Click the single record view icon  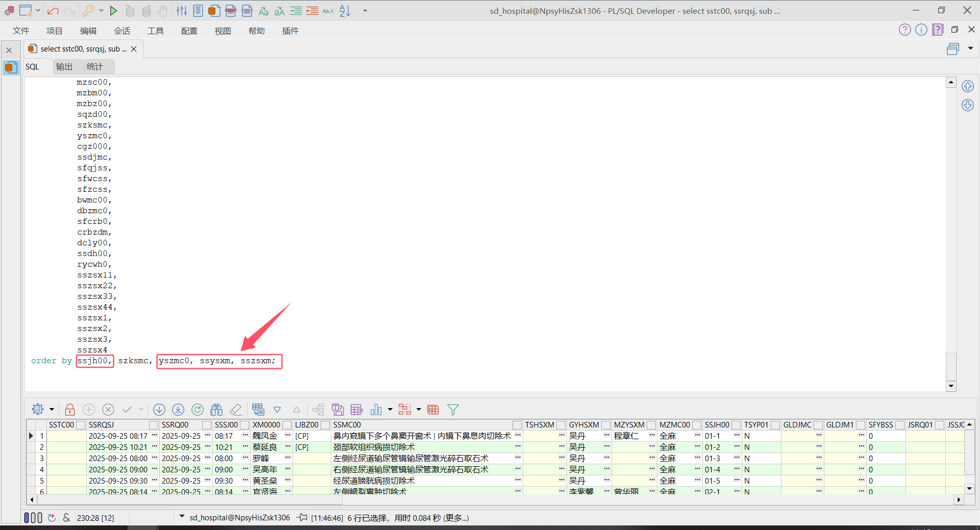click(258, 410)
